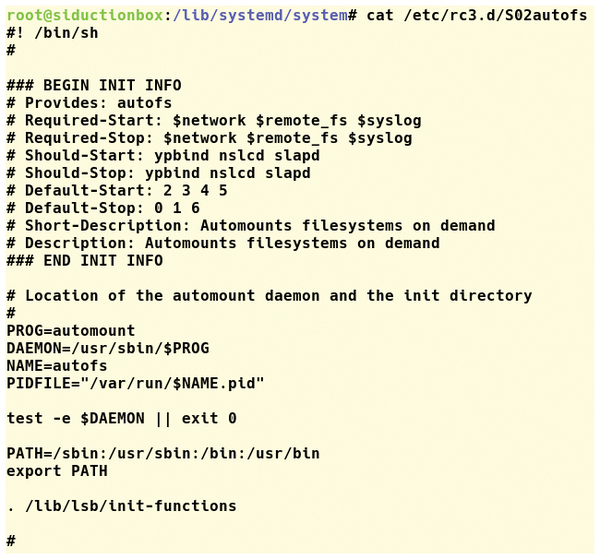Viewport: 600px width, 559px height.
Task: Click the Default-Stop: 0 1 6 line
Action: (x=103, y=208)
